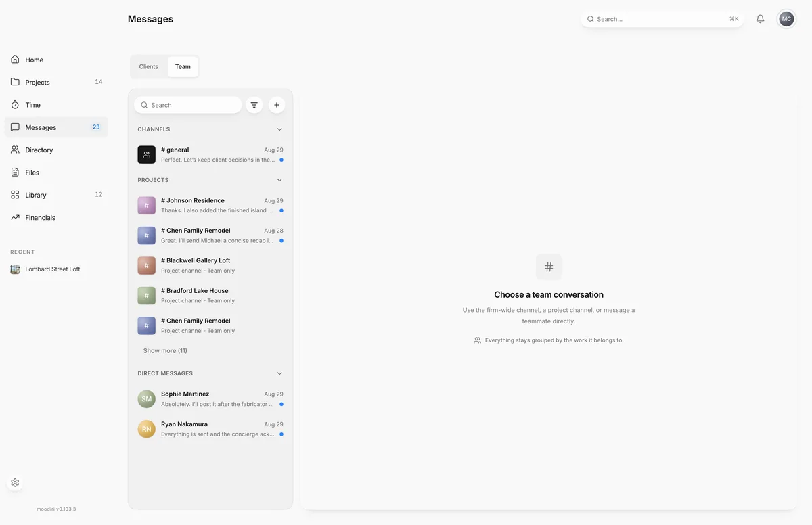Click the Messages unread badge 23
Viewport: 812px width, 525px height.
point(96,127)
